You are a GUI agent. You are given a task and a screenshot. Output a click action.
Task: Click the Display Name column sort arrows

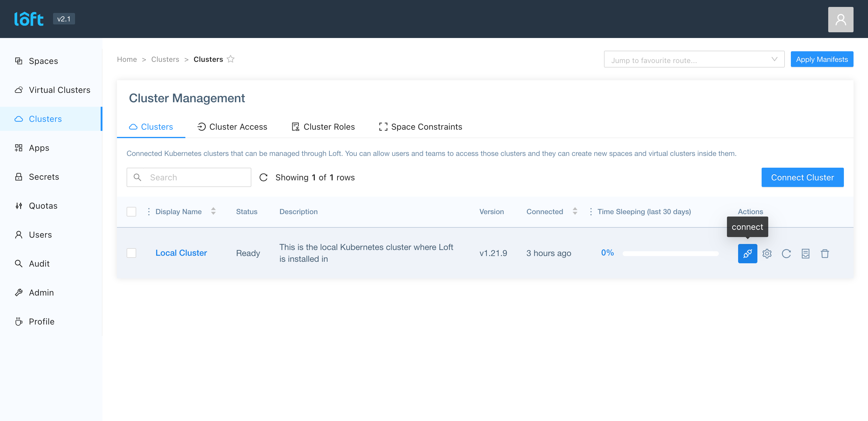point(214,211)
